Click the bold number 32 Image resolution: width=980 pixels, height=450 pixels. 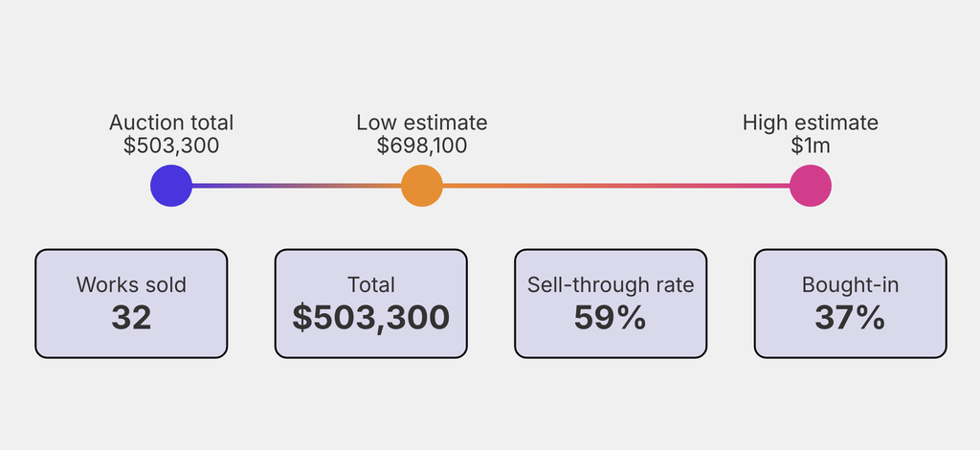click(131, 317)
